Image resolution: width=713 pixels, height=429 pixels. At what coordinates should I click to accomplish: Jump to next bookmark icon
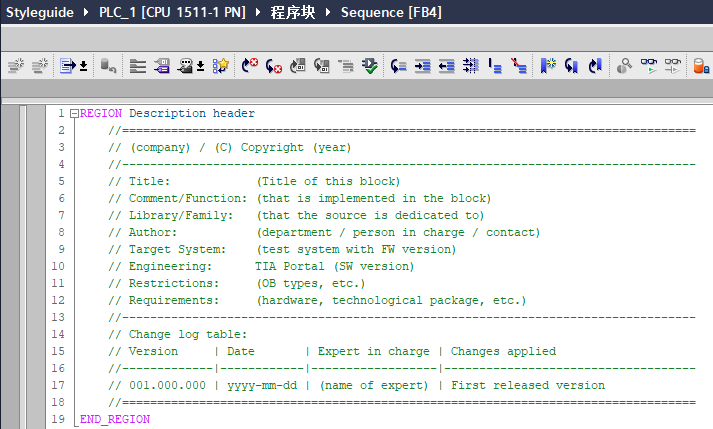click(x=595, y=66)
